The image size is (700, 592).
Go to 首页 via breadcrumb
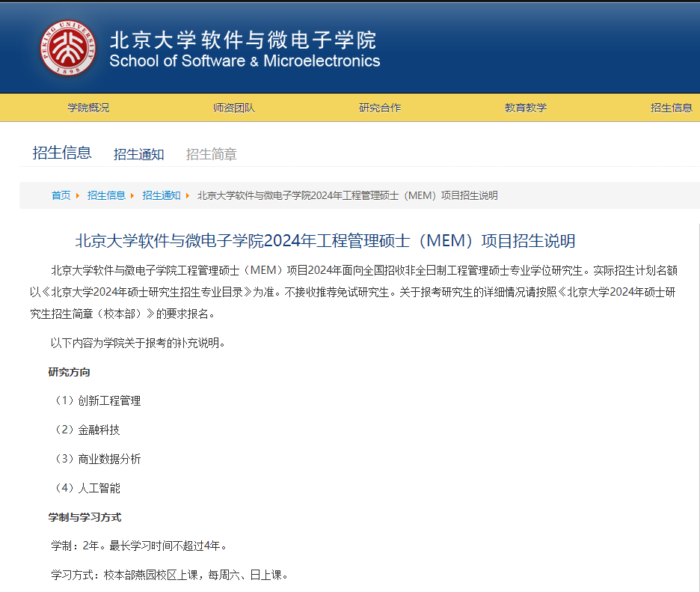61,195
